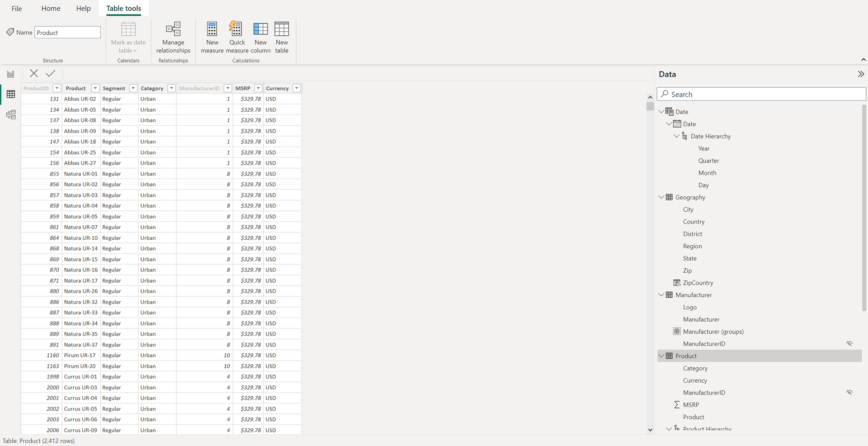Screen dimensions: 868x446
Task: Click the Date Hierarchy icon
Action: point(684,136)
